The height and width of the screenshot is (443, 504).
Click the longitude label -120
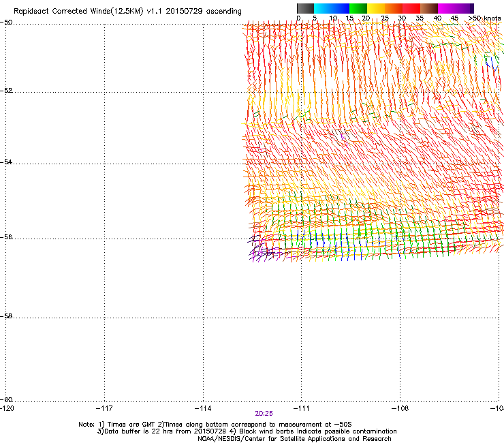pyautogui.click(x=7, y=408)
